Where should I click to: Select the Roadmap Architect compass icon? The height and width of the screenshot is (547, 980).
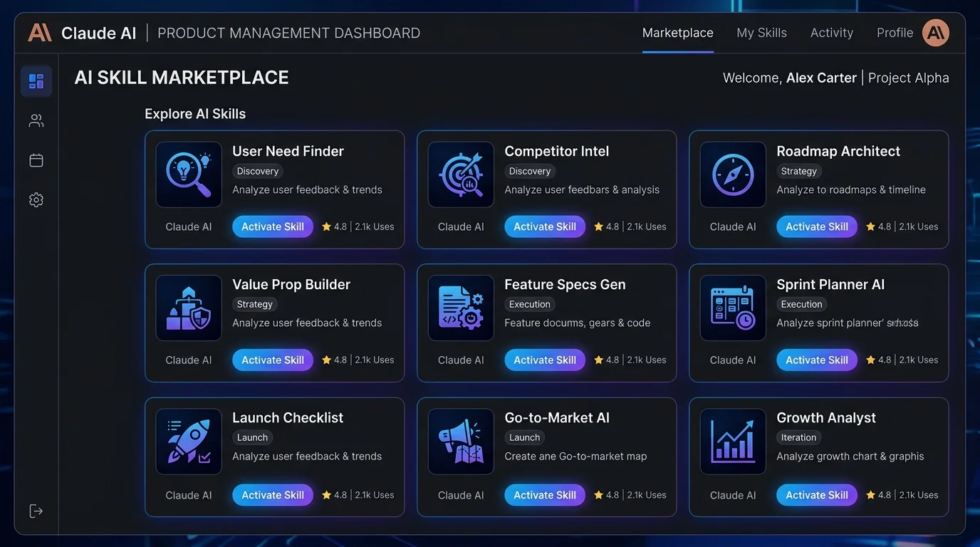[x=733, y=174]
